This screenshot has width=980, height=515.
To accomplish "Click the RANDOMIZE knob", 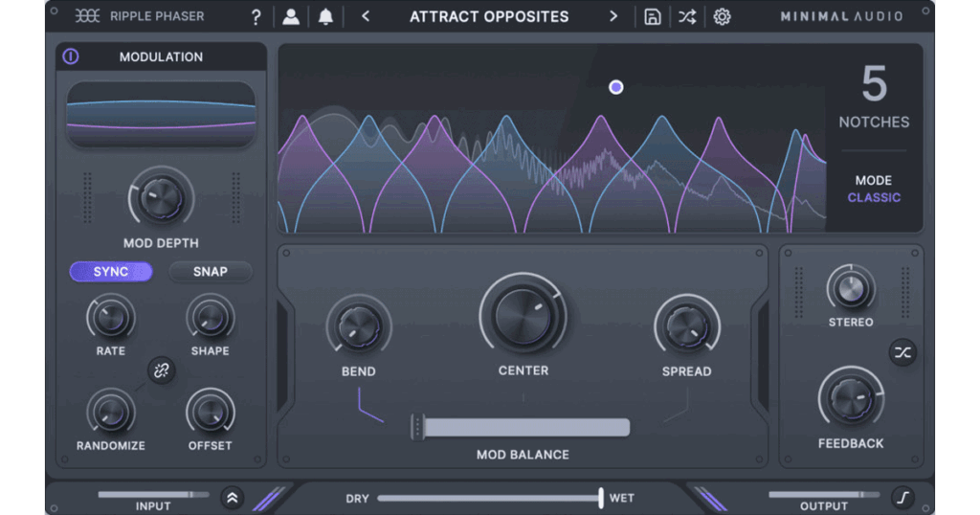I will point(111,412).
